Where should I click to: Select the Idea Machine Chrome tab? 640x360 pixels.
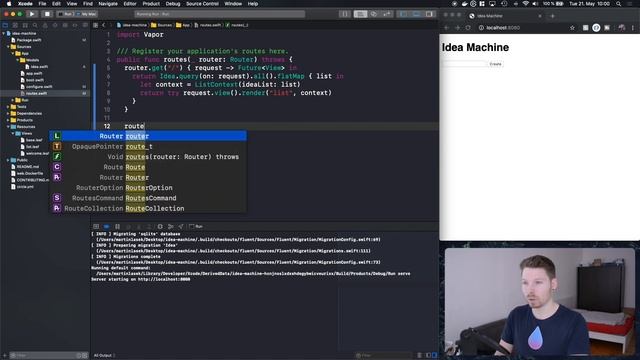click(504, 16)
